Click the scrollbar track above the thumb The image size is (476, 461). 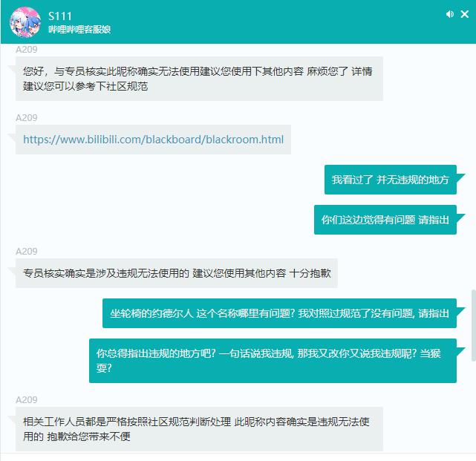[473, 167]
